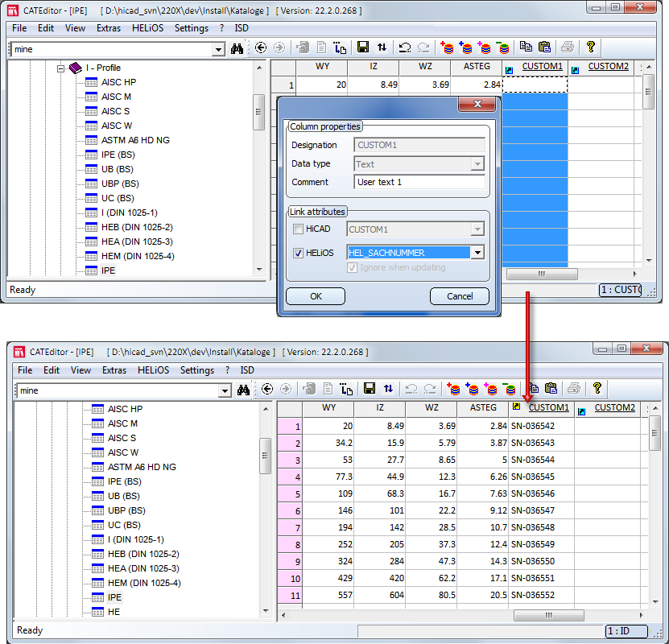
Task: Click OK in the column properties dialog
Action: [316, 296]
